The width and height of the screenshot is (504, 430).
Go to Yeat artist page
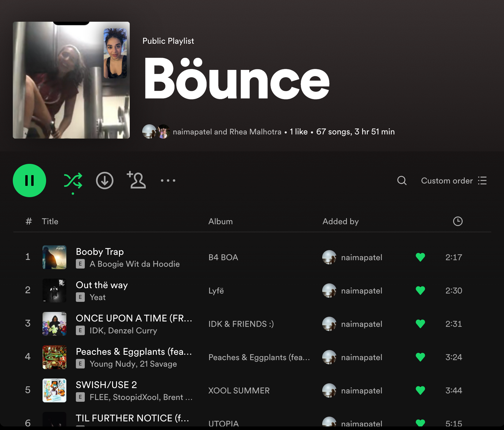(x=98, y=297)
